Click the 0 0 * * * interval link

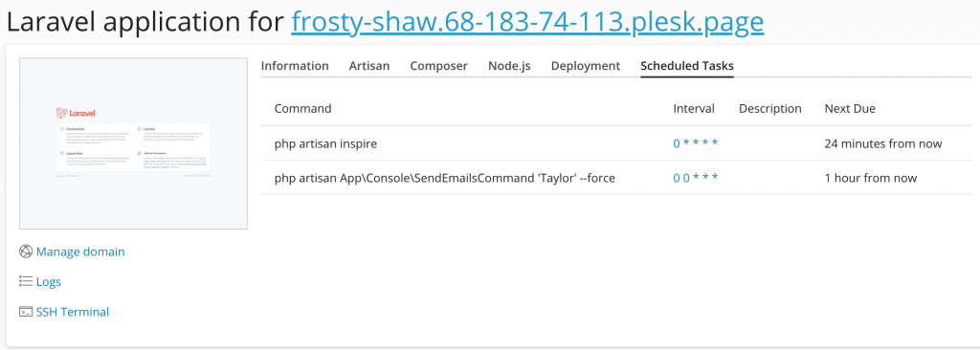click(696, 178)
